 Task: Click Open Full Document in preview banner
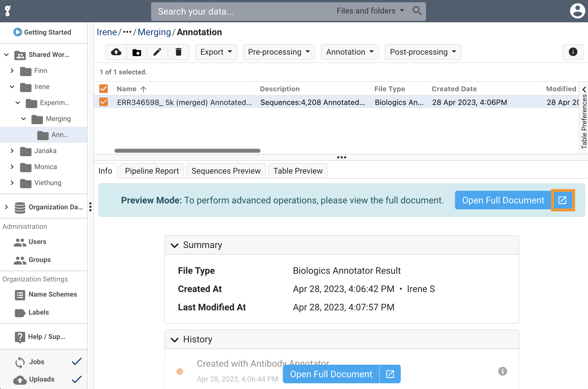click(503, 200)
